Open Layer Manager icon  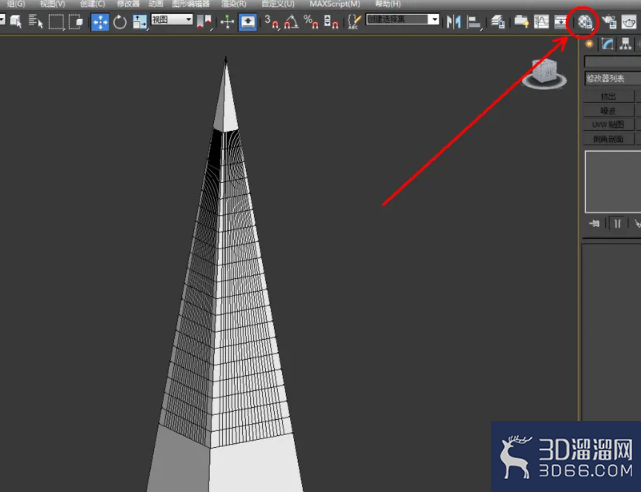pyautogui.click(x=498, y=22)
